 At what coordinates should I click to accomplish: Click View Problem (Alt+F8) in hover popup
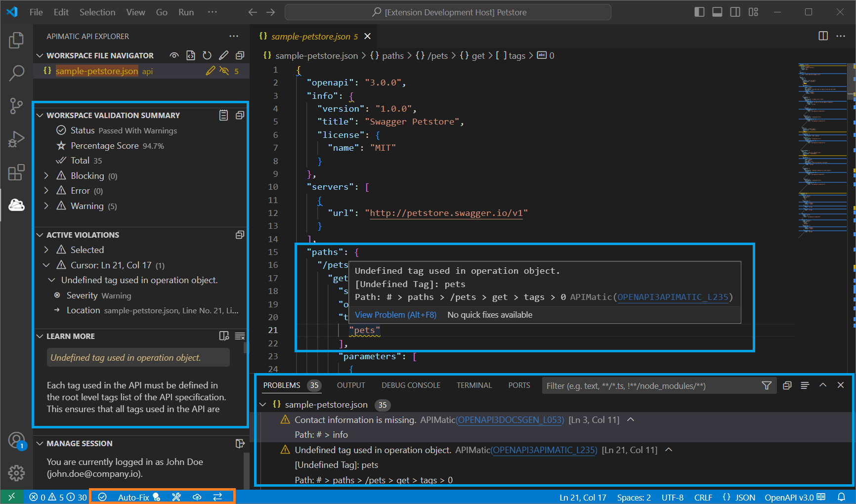pos(395,315)
